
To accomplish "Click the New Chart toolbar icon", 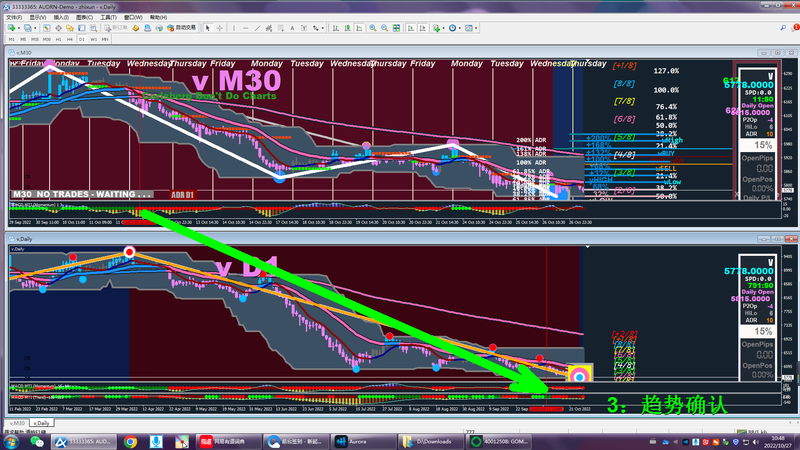I will (x=11, y=28).
